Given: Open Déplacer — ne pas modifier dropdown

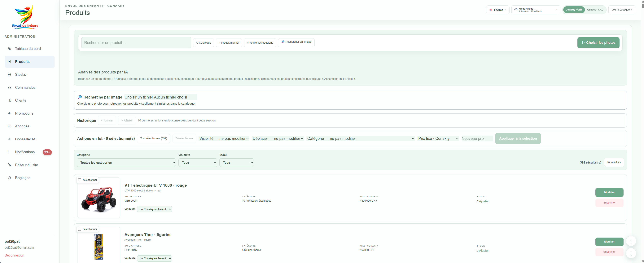Looking at the screenshot, I should 278,138.
